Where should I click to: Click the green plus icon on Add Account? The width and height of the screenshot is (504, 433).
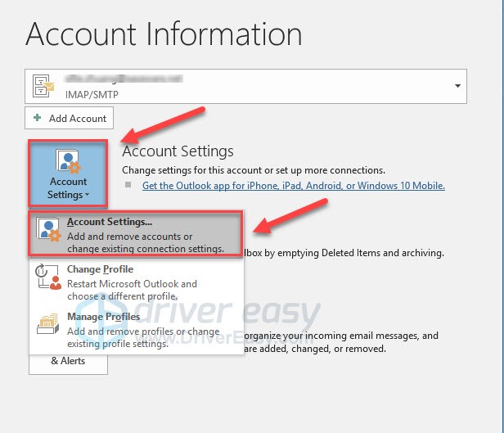point(38,119)
